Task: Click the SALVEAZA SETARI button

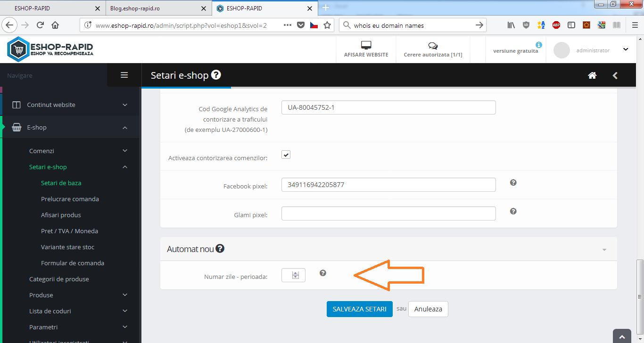Action: pyautogui.click(x=360, y=309)
